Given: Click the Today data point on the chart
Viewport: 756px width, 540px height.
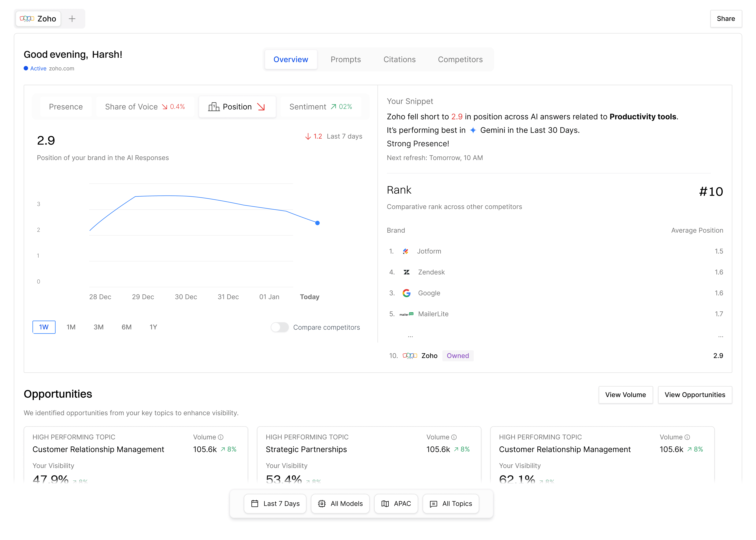Looking at the screenshot, I should coord(317,223).
